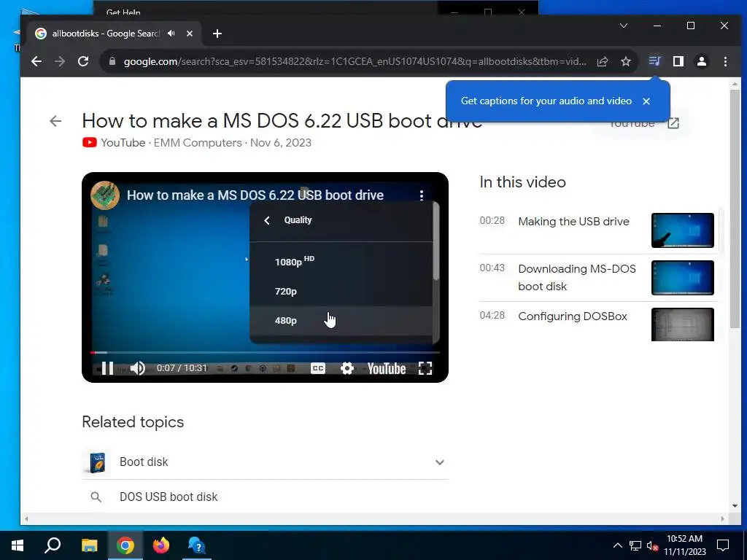Open the video player settings gear
The height and width of the screenshot is (560, 747).
click(x=347, y=368)
